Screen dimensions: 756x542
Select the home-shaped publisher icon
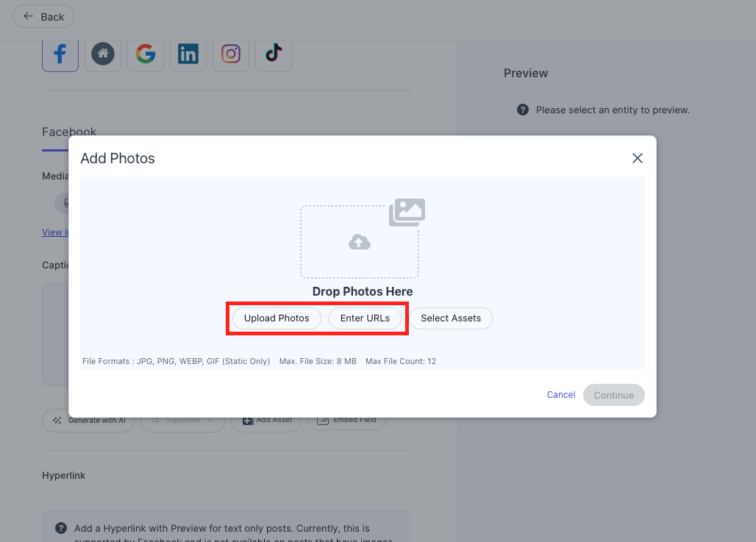pos(103,54)
